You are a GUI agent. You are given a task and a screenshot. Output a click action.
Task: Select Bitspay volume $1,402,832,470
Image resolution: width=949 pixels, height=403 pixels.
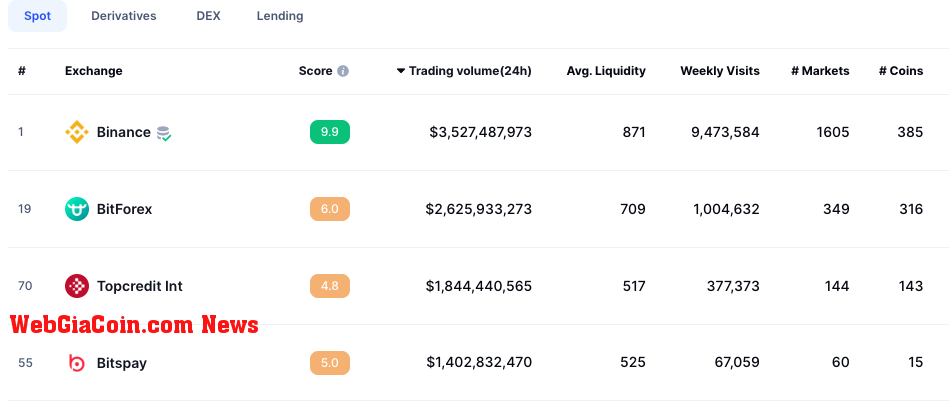click(479, 362)
